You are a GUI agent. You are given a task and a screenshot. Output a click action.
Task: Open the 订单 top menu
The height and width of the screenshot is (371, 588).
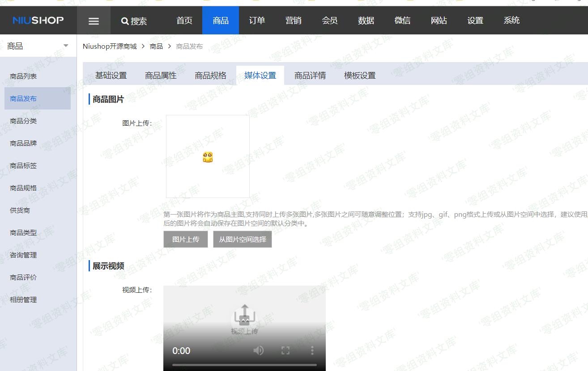point(257,21)
